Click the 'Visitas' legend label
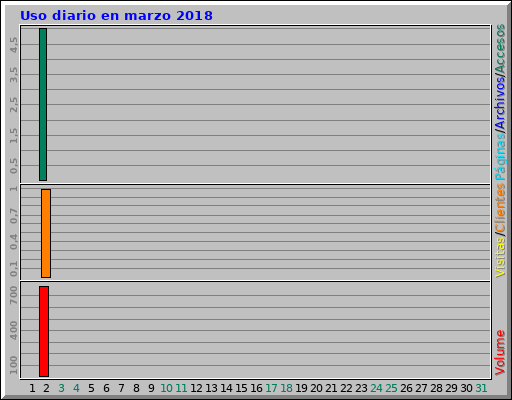This screenshot has width=512, height=400. [500, 257]
